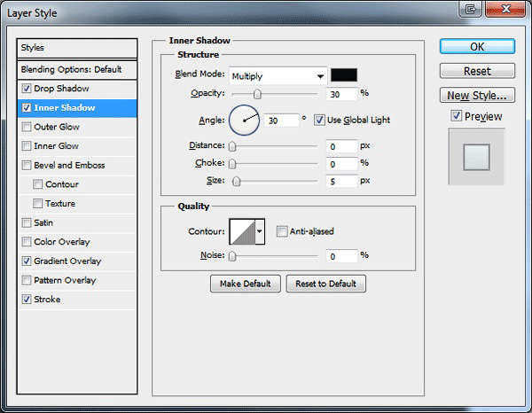532x413 pixels.
Task: Select the Bevel and Emboss label
Action: coord(69,166)
